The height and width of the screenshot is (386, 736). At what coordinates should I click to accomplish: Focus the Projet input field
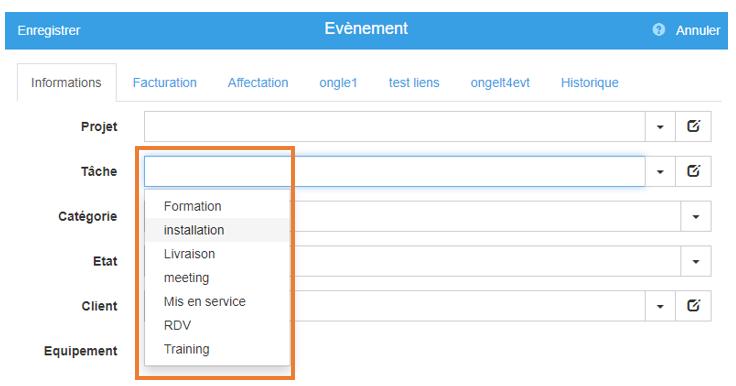coord(395,127)
